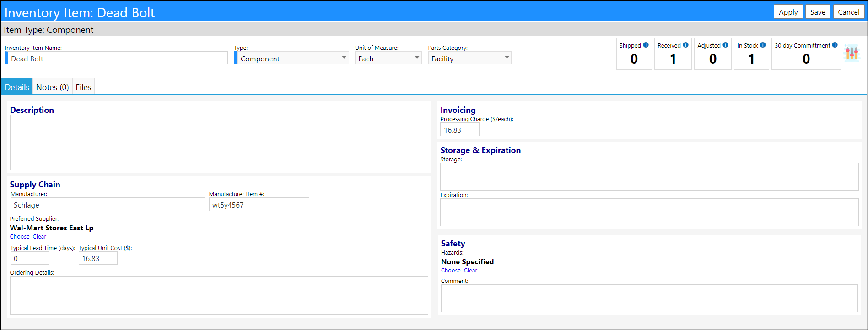Click the Description section heading
Image resolution: width=868 pixels, height=330 pixels.
32,110
